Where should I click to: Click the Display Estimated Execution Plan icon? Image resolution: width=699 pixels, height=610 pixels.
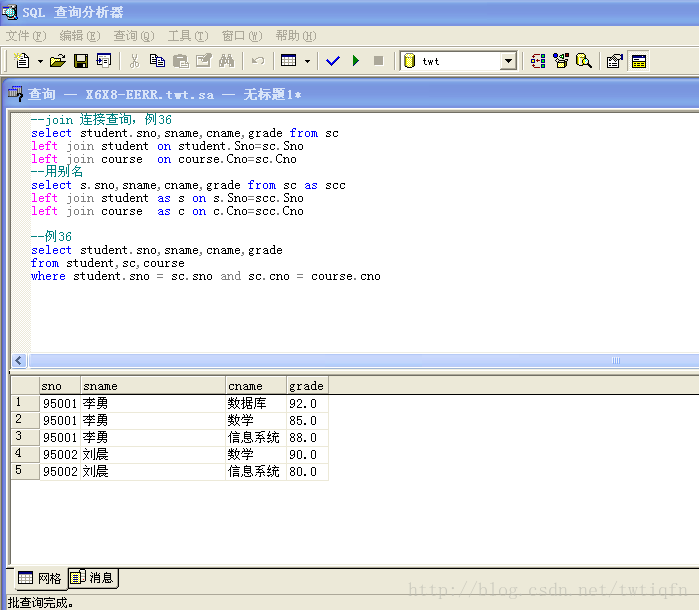(x=538, y=61)
